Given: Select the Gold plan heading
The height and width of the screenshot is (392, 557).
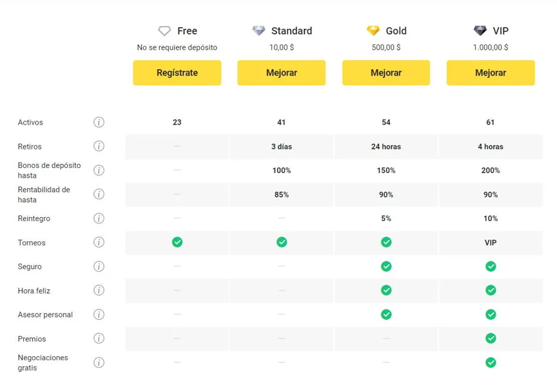Looking at the screenshot, I should [x=396, y=31].
